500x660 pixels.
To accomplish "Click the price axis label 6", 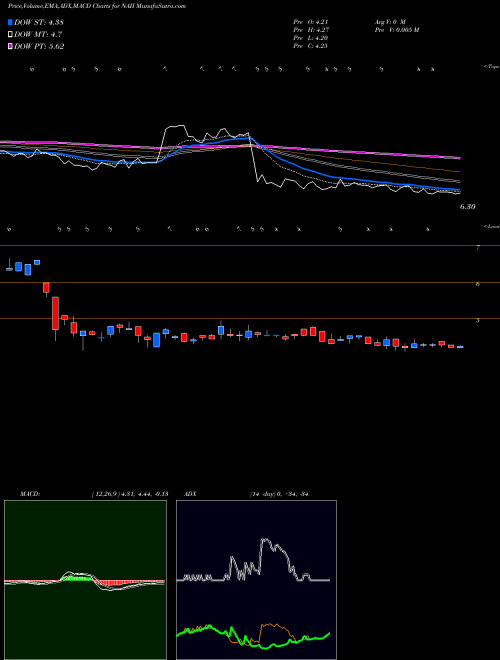I will point(478,284).
